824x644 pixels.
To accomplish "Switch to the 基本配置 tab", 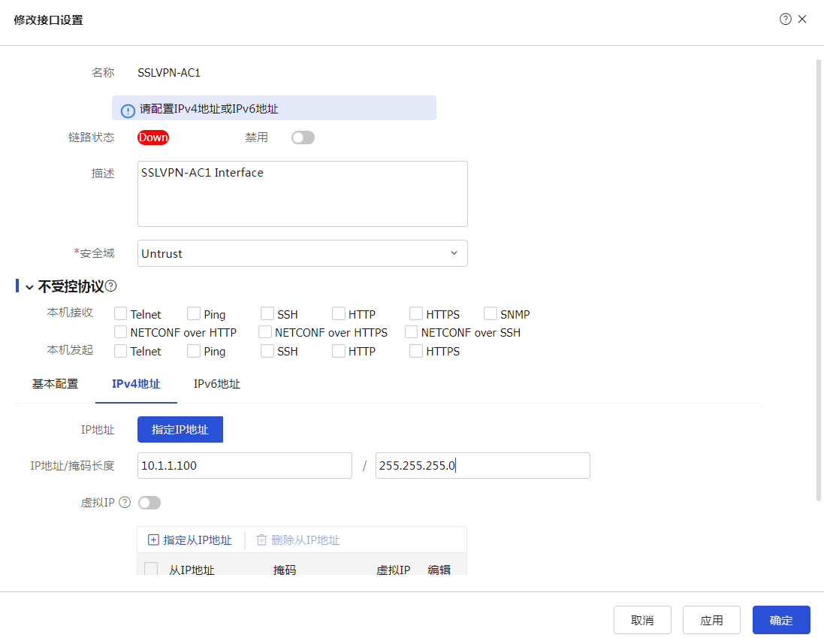I will 55,384.
